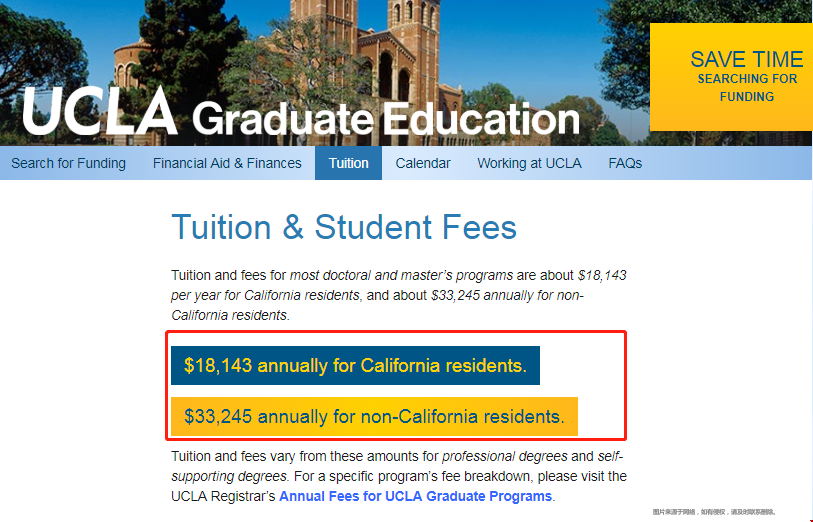Open the Search for Funding menu item
Viewport: 813px width, 522px height.
(x=69, y=163)
